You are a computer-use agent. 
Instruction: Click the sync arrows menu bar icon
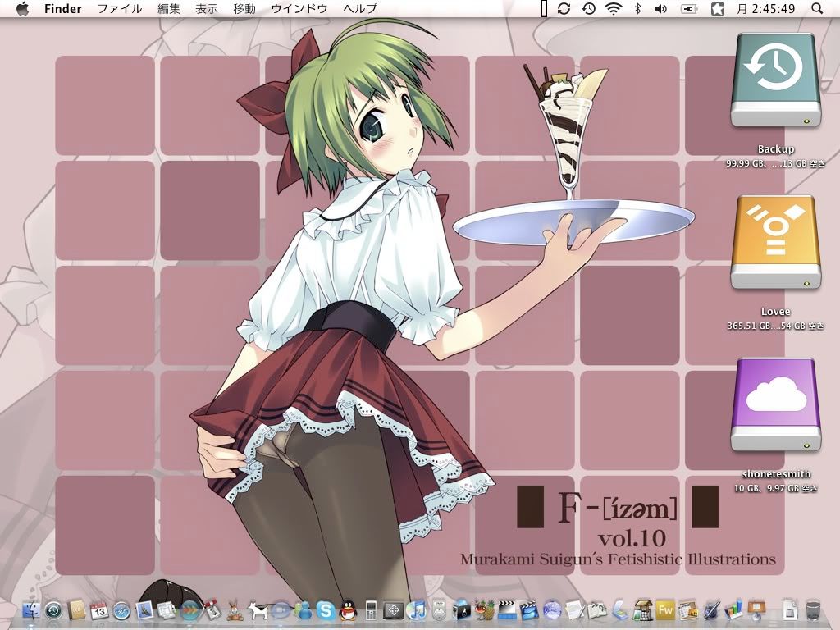pyautogui.click(x=564, y=8)
